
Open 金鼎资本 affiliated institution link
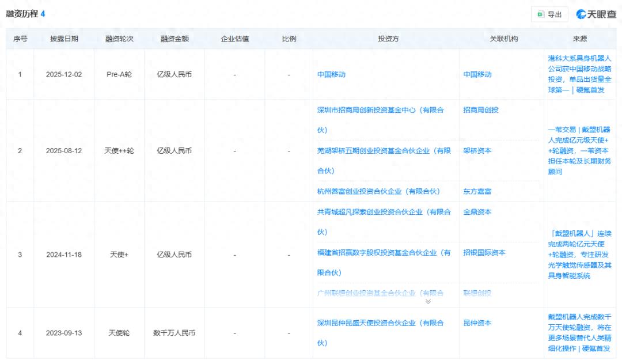(x=477, y=212)
